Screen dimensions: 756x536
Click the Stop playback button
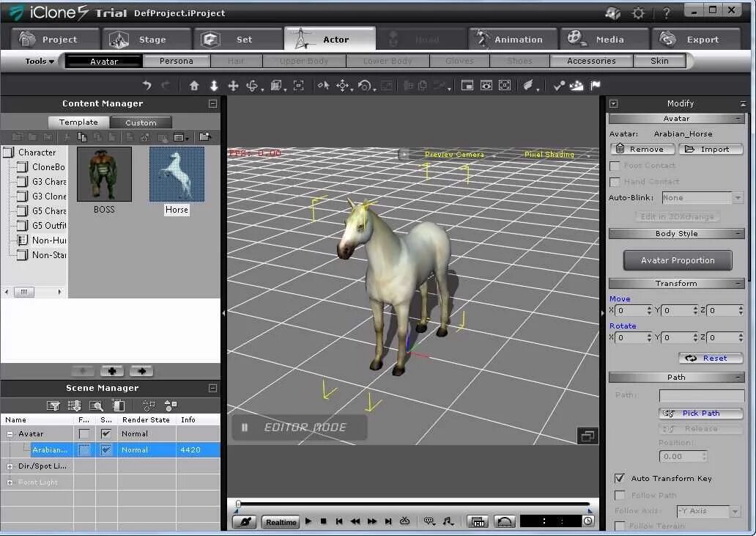pos(324,521)
